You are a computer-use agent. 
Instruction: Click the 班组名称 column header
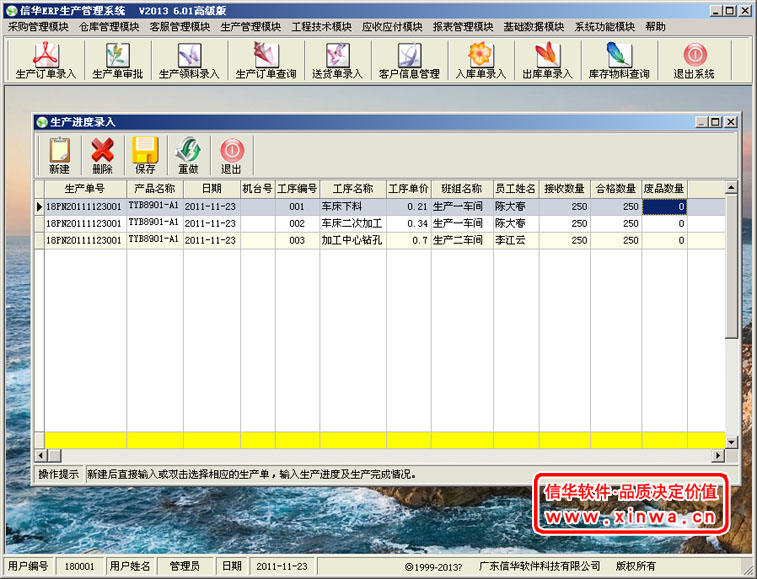[462, 189]
